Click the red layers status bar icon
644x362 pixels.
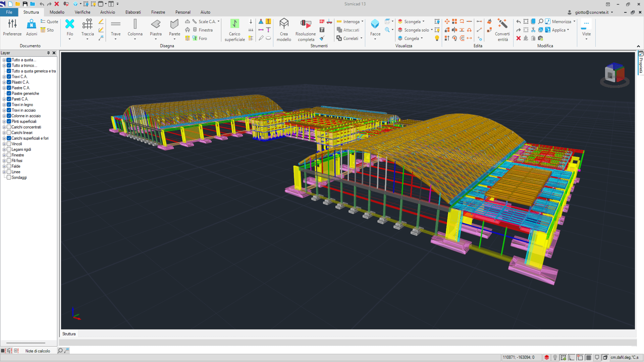tap(547, 358)
